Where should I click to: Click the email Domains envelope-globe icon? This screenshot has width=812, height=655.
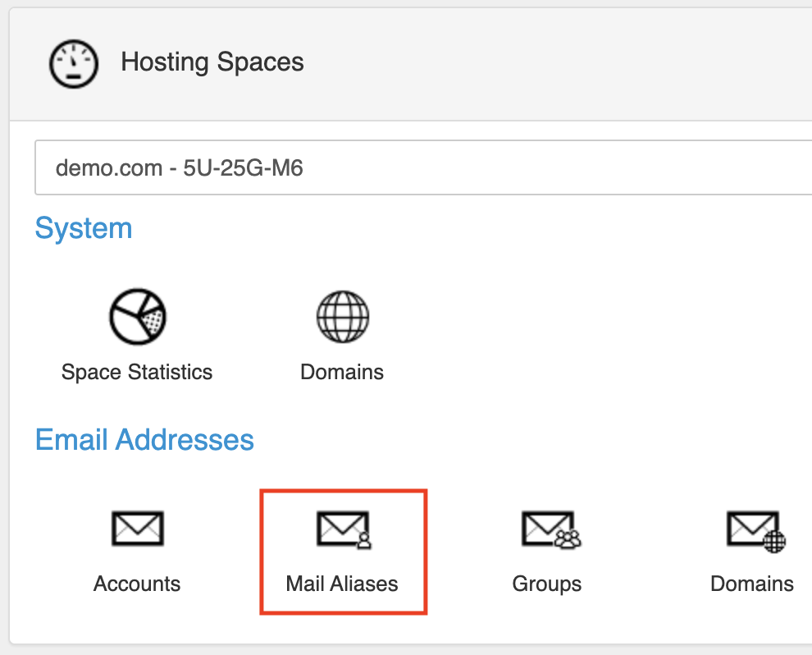[x=756, y=532]
